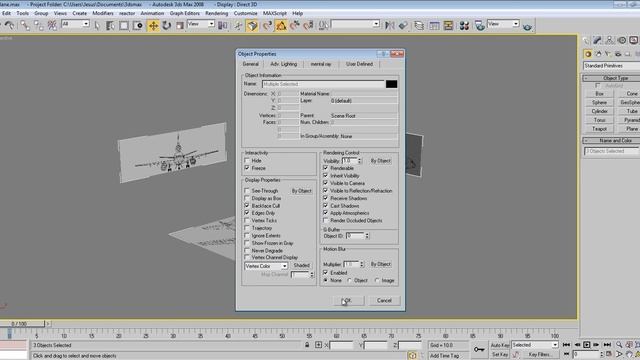
Task: Open the Key Filters button
Action: [x=540, y=355]
